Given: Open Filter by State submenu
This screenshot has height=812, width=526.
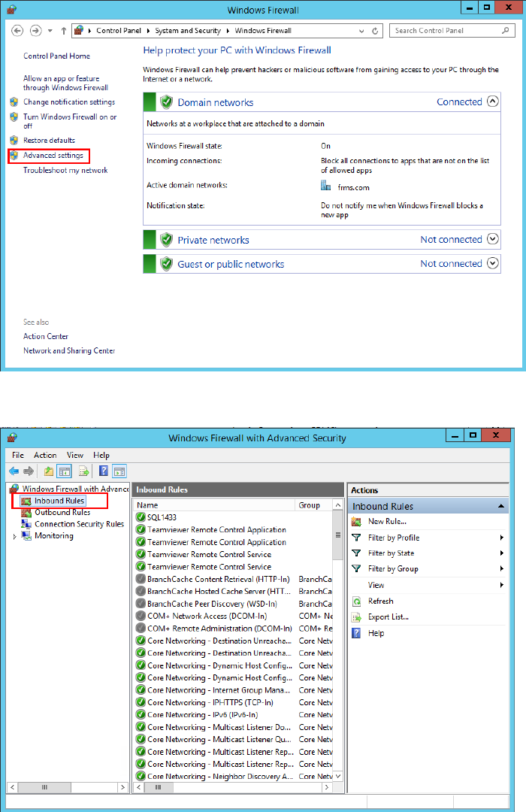Looking at the screenshot, I should click(391, 553).
